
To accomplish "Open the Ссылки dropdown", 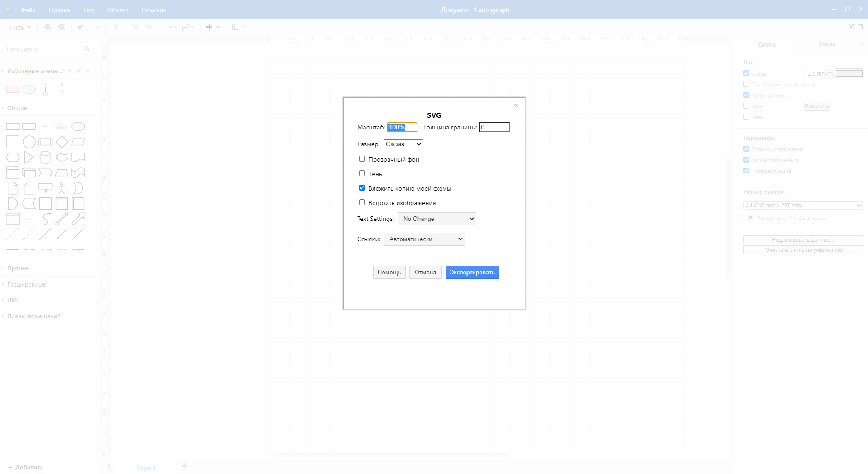I will 424,239.
